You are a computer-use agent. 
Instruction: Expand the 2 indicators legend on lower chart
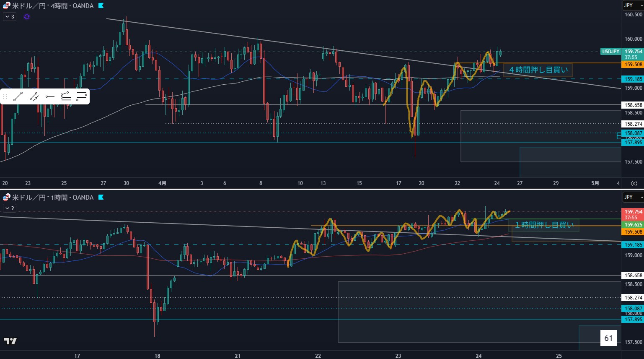coord(10,208)
